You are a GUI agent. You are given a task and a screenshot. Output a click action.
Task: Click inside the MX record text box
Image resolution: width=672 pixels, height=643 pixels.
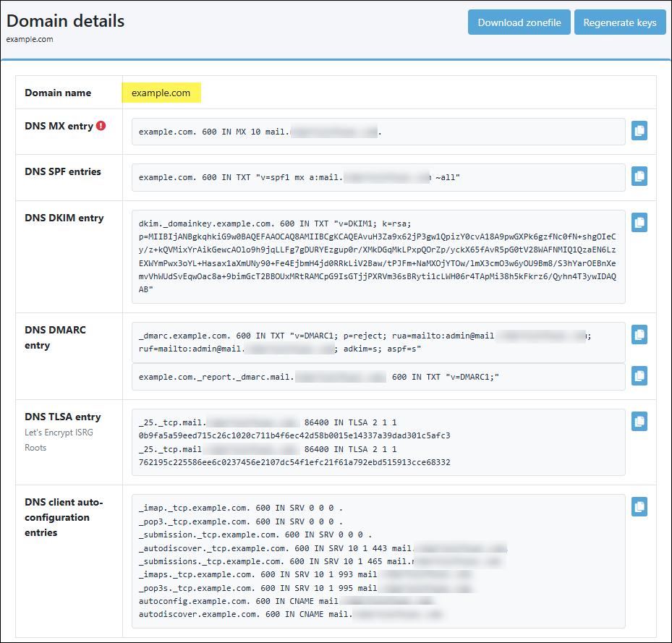click(378, 132)
